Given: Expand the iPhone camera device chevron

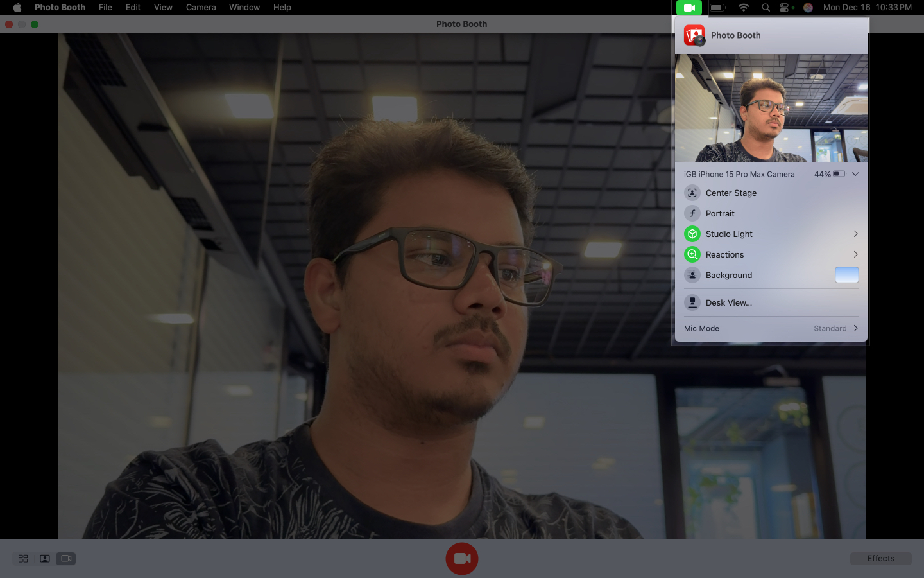Looking at the screenshot, I should pos(855,174).
